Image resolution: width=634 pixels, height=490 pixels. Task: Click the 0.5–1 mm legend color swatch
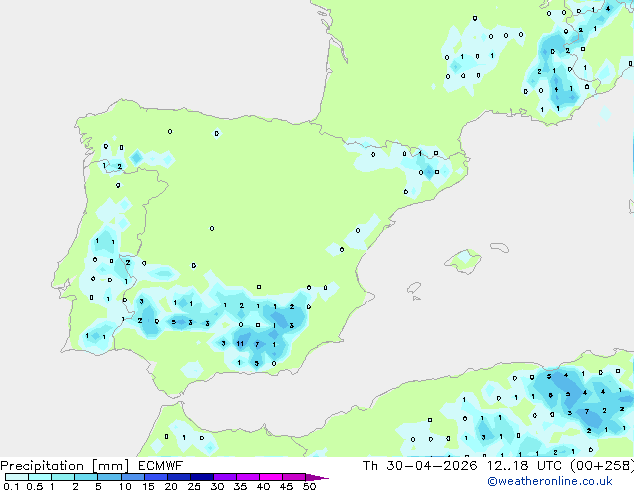click(40, 477)
